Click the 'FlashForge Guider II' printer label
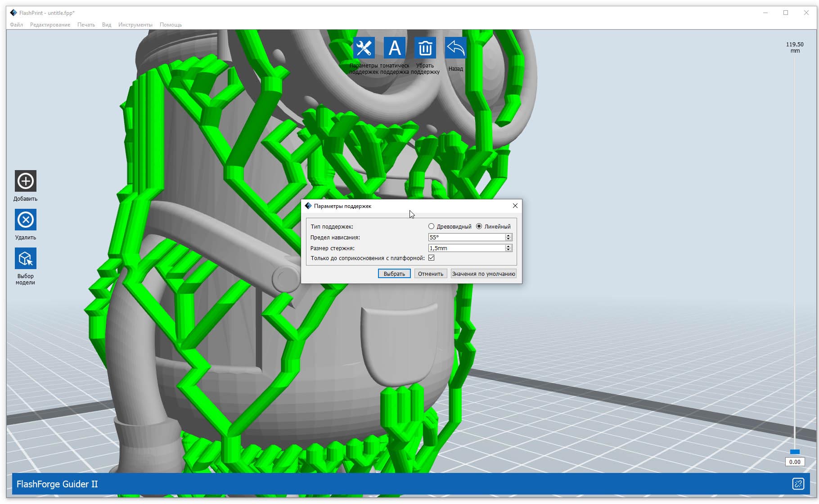Viewport: 819px width, 504px height. (57, 484)
